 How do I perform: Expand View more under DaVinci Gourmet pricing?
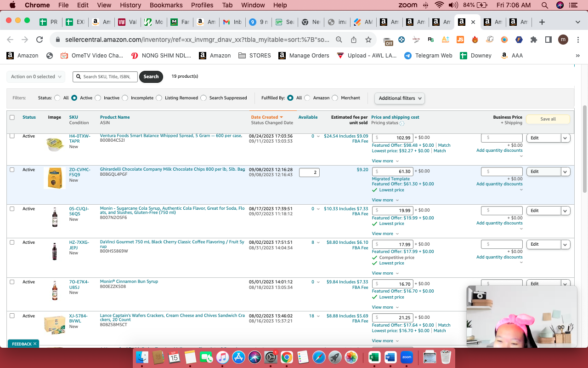(385, 273)
